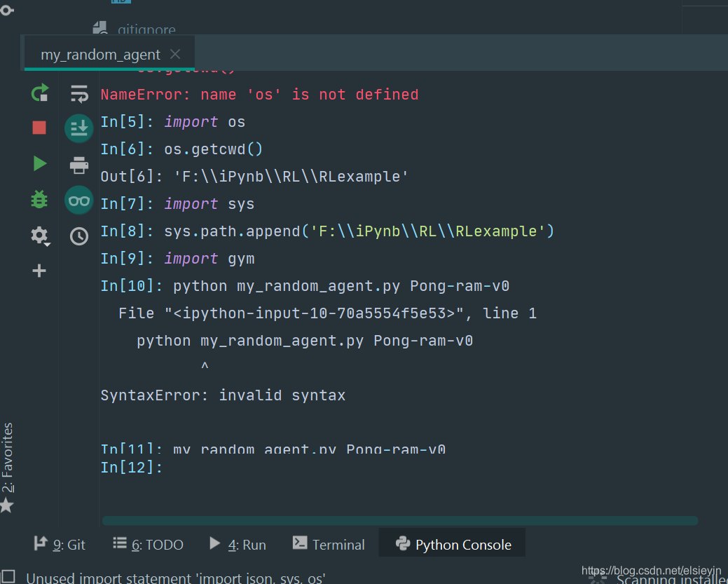Image resolution: width=728 pixels, height=584 pixels.
Task: Click the Favorites star icon
Action: (x=6, y=505)
